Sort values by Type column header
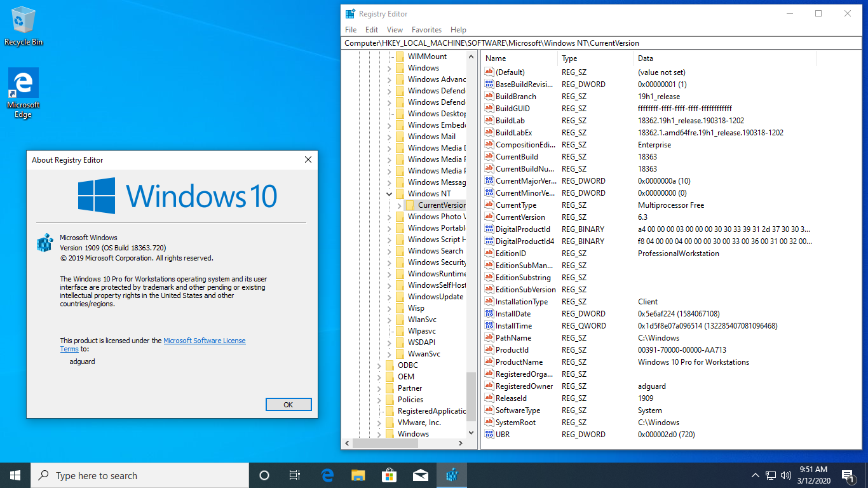 596,58
